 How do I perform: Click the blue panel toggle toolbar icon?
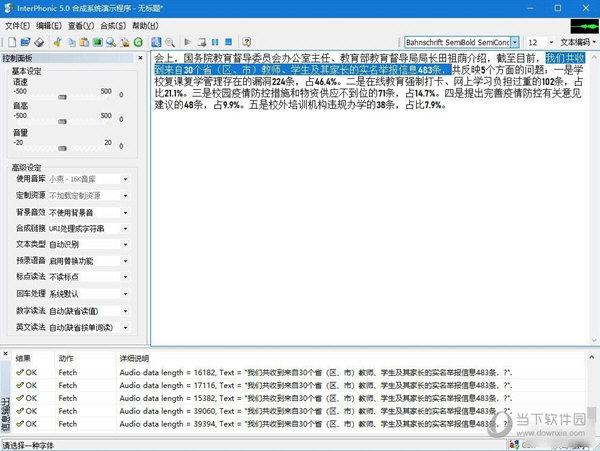click(x=156, y=42)
